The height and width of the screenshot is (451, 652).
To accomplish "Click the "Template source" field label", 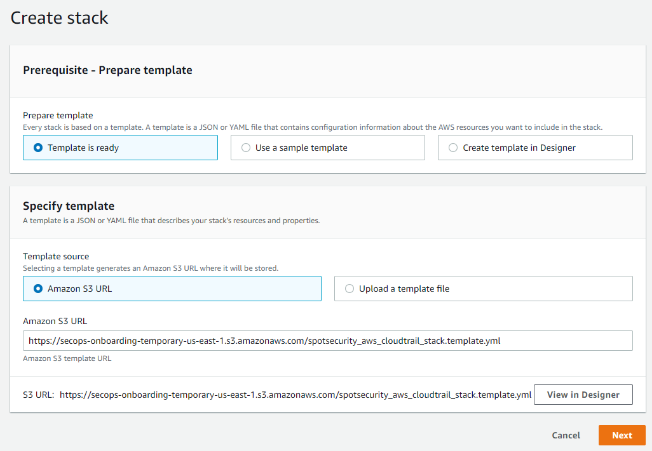I will pos(56,257).
